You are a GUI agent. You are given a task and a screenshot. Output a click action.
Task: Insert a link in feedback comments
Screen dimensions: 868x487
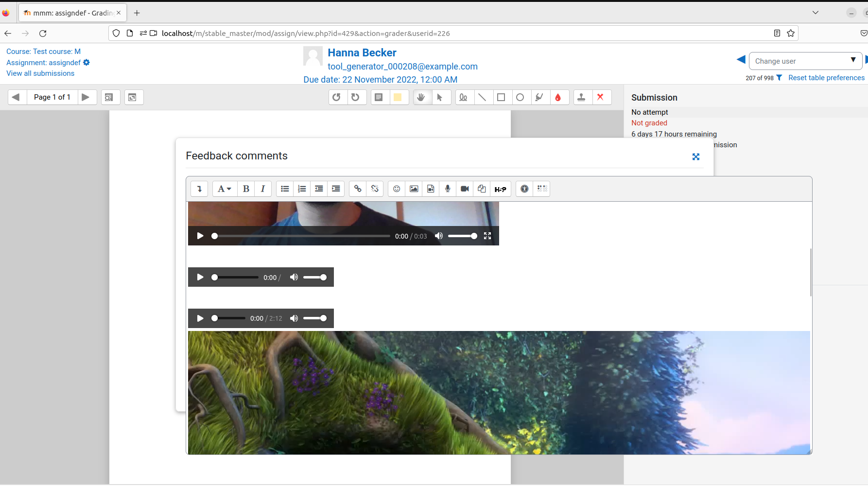point(358,189)
